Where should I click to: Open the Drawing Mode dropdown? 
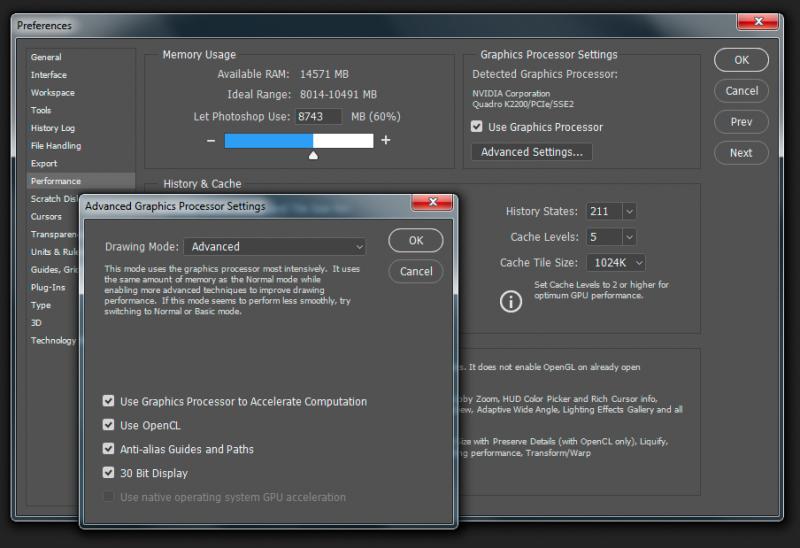tap(274, 246)
